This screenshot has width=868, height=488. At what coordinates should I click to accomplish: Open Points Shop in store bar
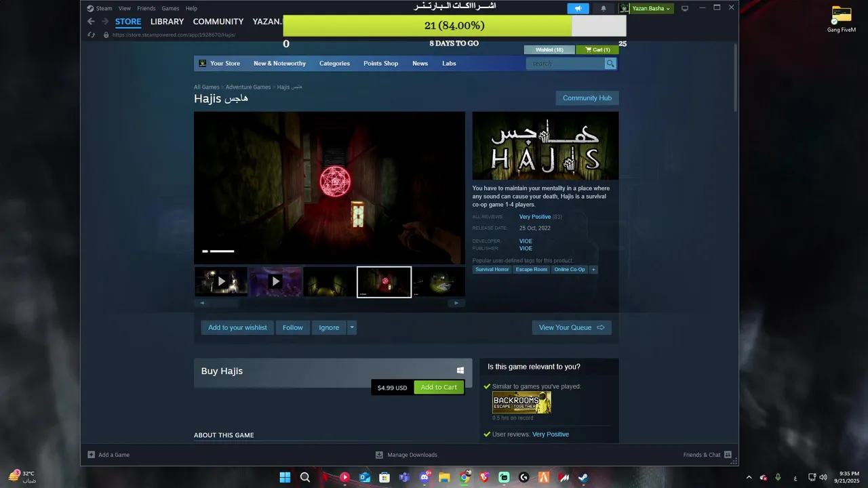point(381,64)
